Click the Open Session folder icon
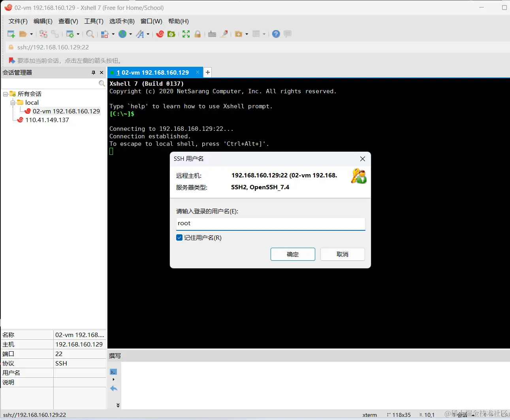The image size is (510, 420). click(23, 34)
